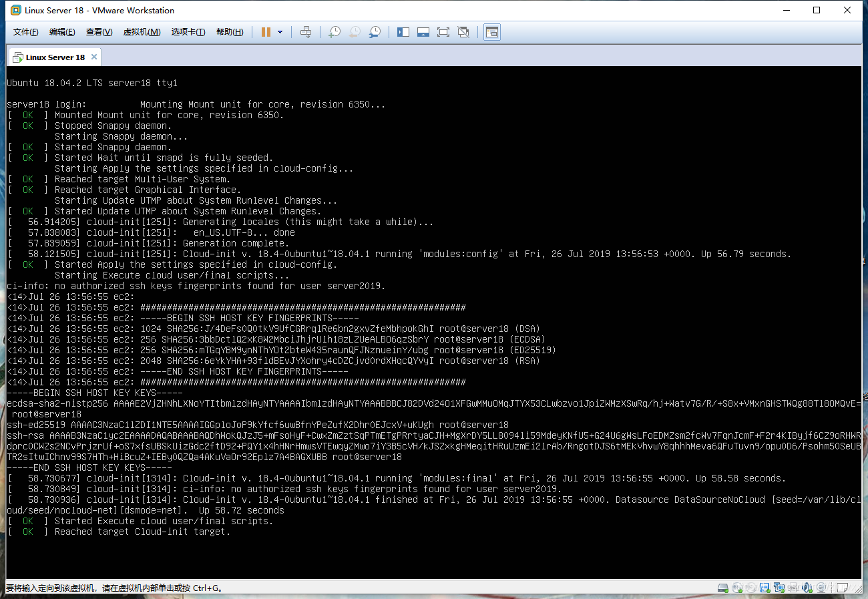Viewport: 868px width, 599px height.
Task: Take a snapshot of the VM
Action: click(x=335, y=32)
